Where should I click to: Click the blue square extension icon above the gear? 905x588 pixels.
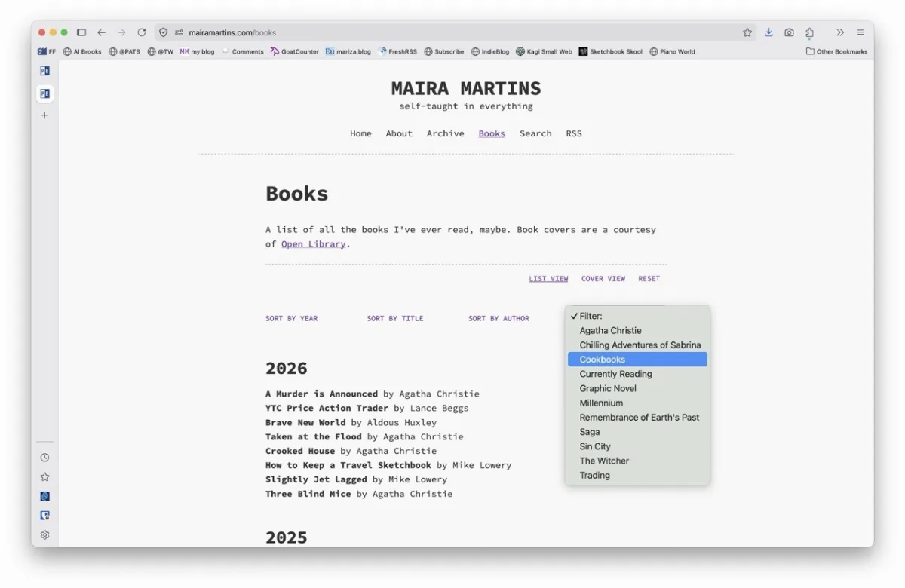[x=44, y=516]
